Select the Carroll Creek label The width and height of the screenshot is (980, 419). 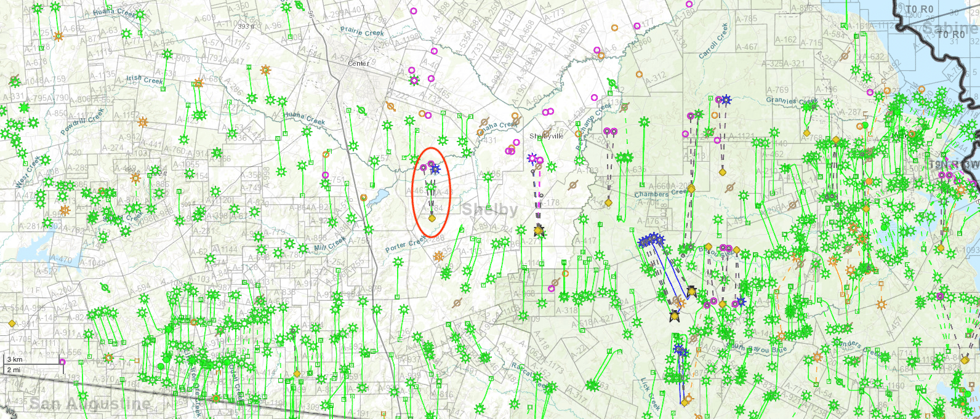coord(714,42)
